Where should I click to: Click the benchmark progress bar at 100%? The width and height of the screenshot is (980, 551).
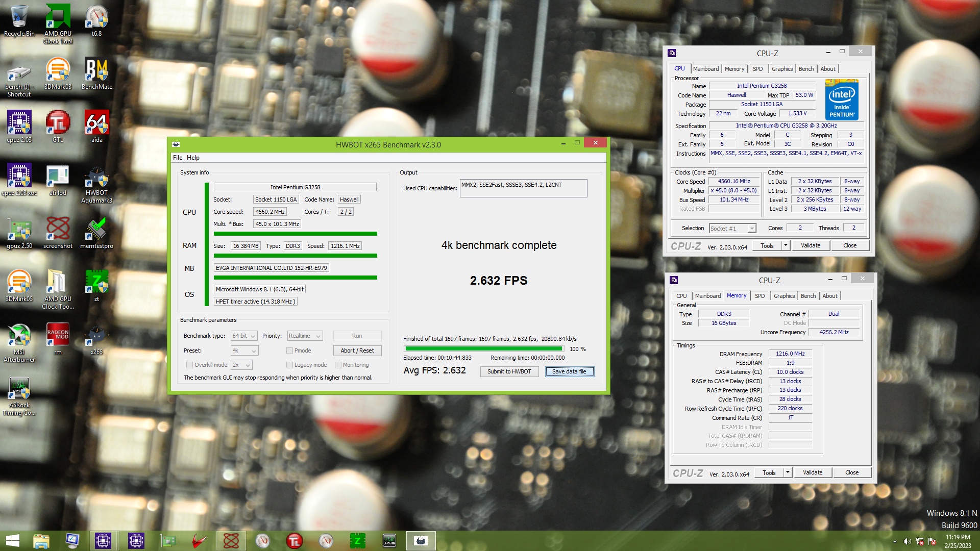coord(483,349)
